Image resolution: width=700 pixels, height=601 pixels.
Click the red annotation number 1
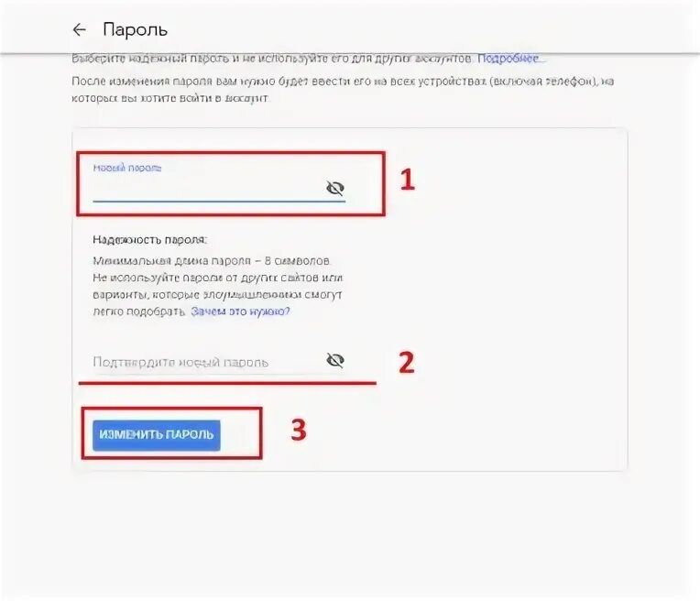click(407, 180)
